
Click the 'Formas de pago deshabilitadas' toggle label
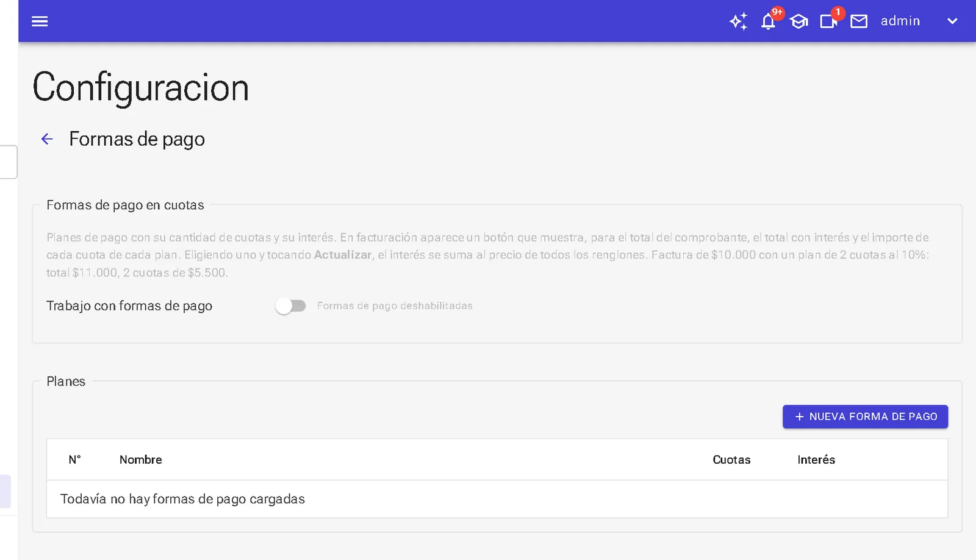pos(395,306)
